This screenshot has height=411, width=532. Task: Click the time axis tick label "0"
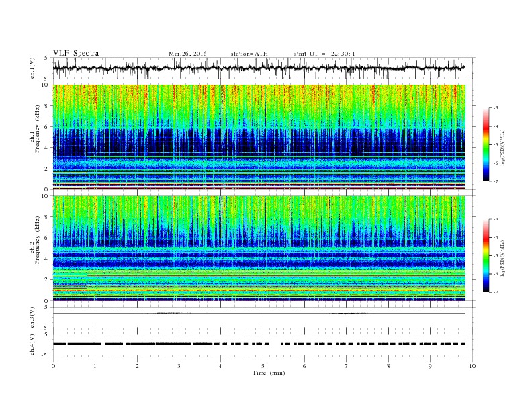(x=53, y=366)
